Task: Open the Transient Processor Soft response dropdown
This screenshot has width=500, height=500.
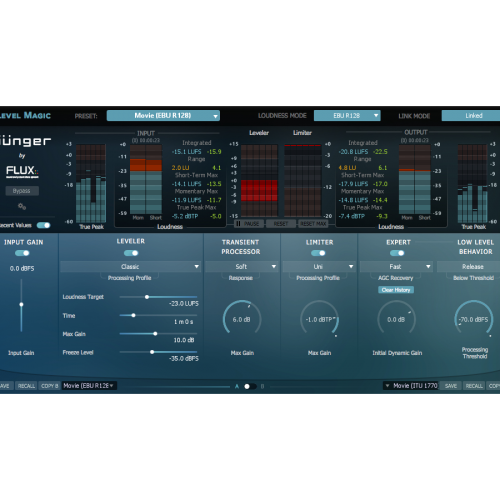Action: click(242, 267)
